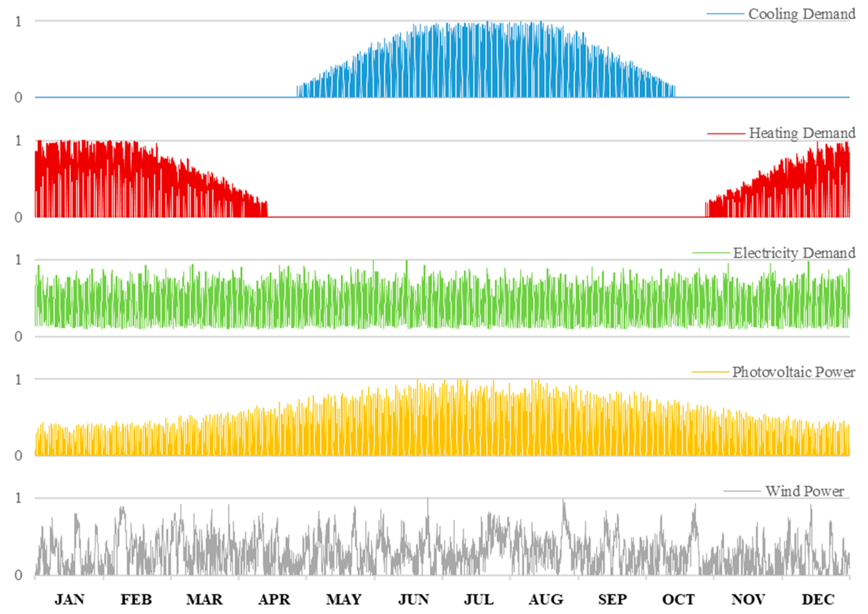
Task: Click the SEP month axis label
Action: point(612,600)
